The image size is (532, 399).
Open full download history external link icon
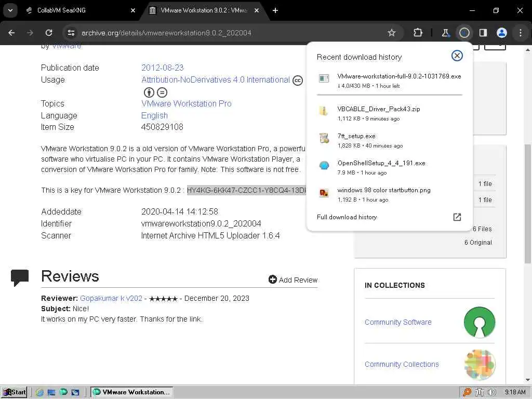(457, 217)
